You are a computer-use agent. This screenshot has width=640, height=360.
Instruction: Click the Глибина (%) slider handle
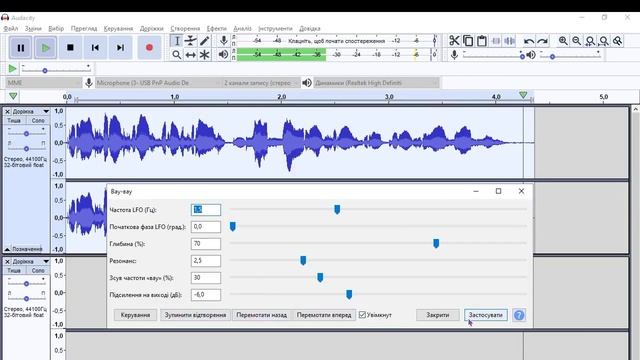click(x=436, y=244)
